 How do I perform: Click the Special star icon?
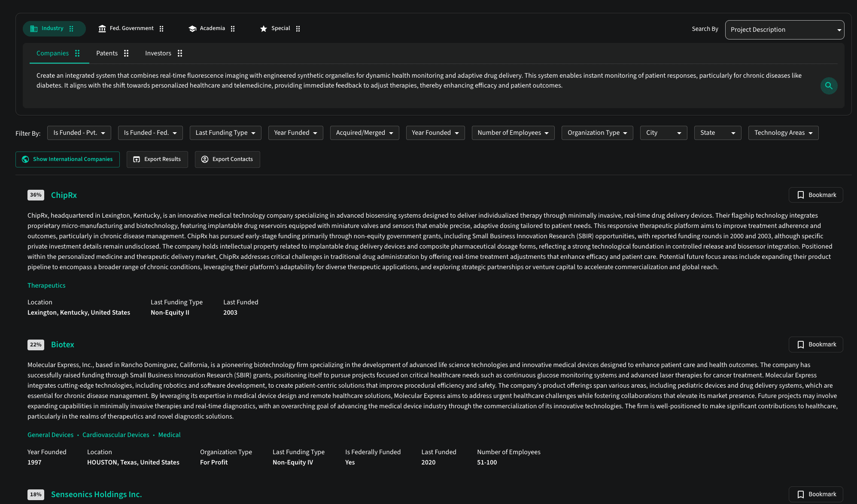264,29
